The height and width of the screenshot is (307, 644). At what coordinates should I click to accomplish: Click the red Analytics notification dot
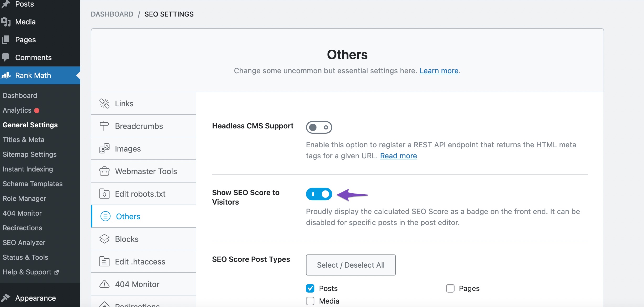[37, 111]
